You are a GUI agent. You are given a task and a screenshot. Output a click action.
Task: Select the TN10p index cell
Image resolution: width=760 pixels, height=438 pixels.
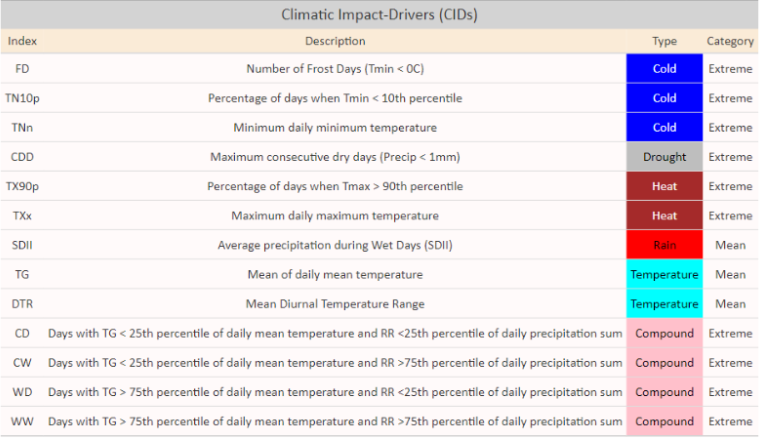tap(23, 99)
